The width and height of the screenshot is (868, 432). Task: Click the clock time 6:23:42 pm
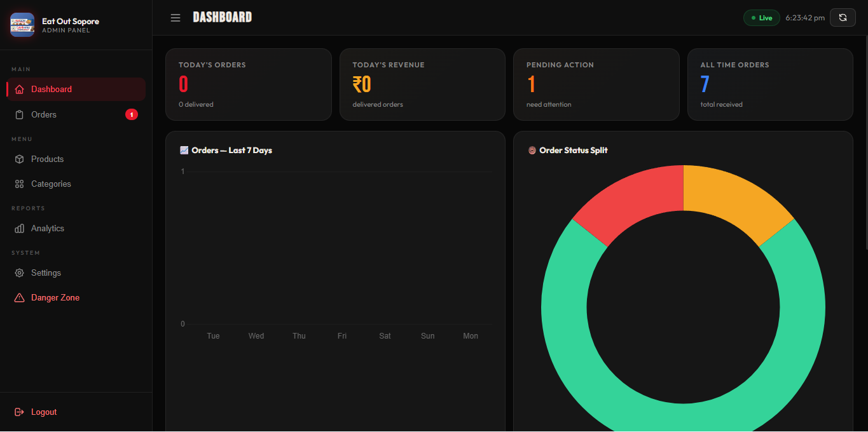[805, 18]
